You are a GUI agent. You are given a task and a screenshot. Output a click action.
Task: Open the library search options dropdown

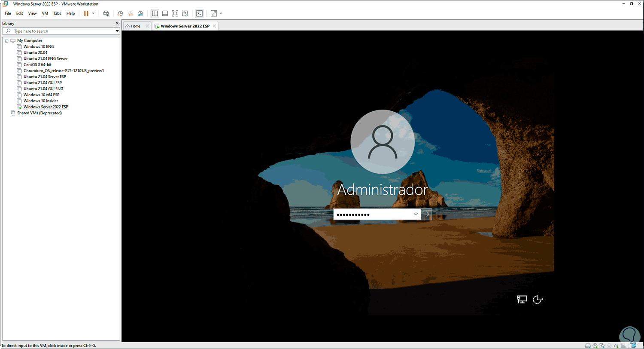[117, 31]
